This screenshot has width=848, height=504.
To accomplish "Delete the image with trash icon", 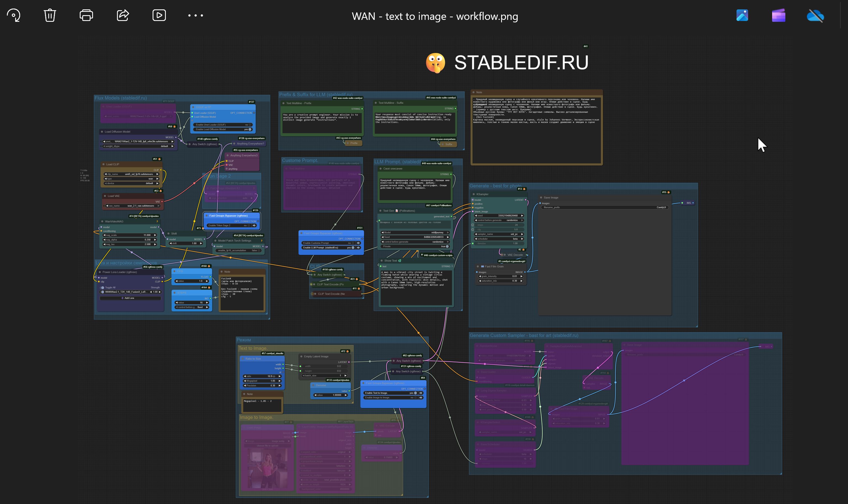I will click(50, 15).
